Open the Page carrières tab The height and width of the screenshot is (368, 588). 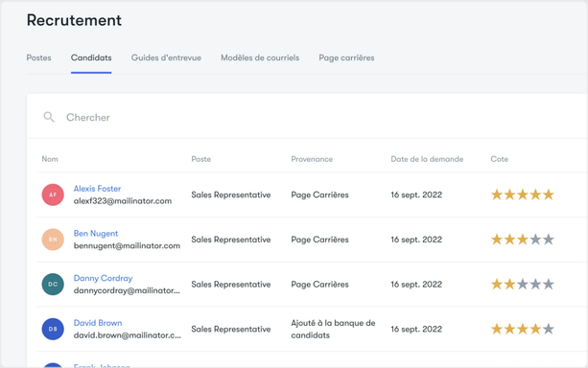pos(346,57)
